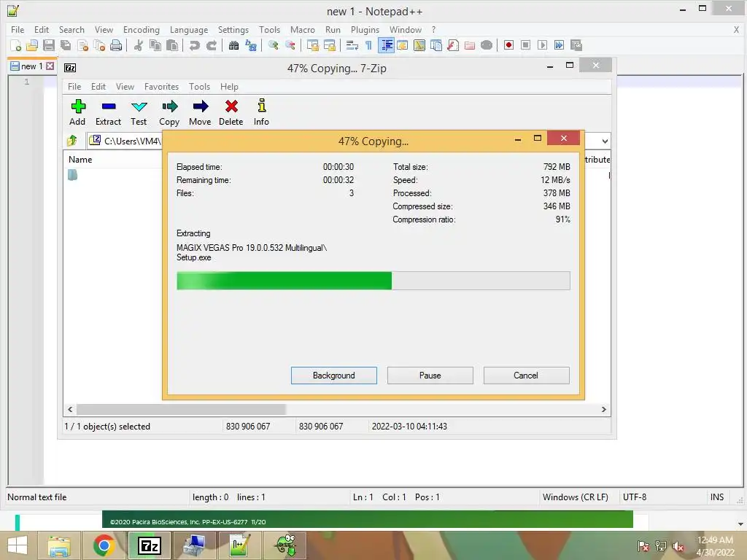This screenshot has width=747, height=560.
Task: Click the Save icon in Notepad++ toolbar
Action: click(49, 45)
